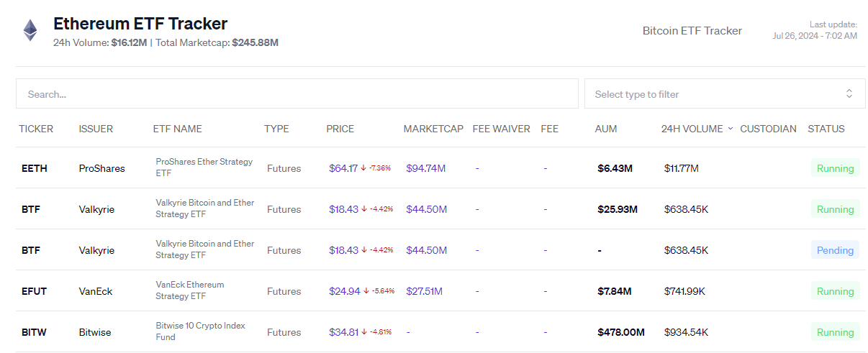
Task: Click the Bitwise issuer cell
Action: (x=96, y=332)
